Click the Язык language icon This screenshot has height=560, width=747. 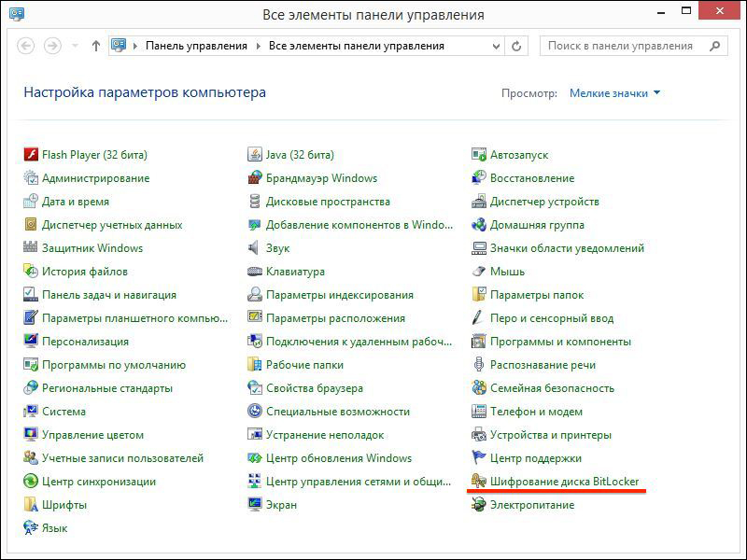coord(31,527)
